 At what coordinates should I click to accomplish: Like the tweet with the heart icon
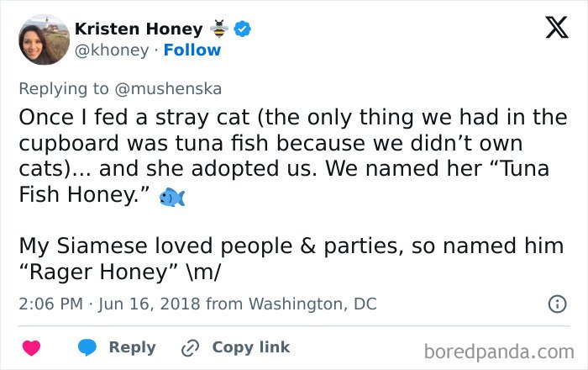31,348
